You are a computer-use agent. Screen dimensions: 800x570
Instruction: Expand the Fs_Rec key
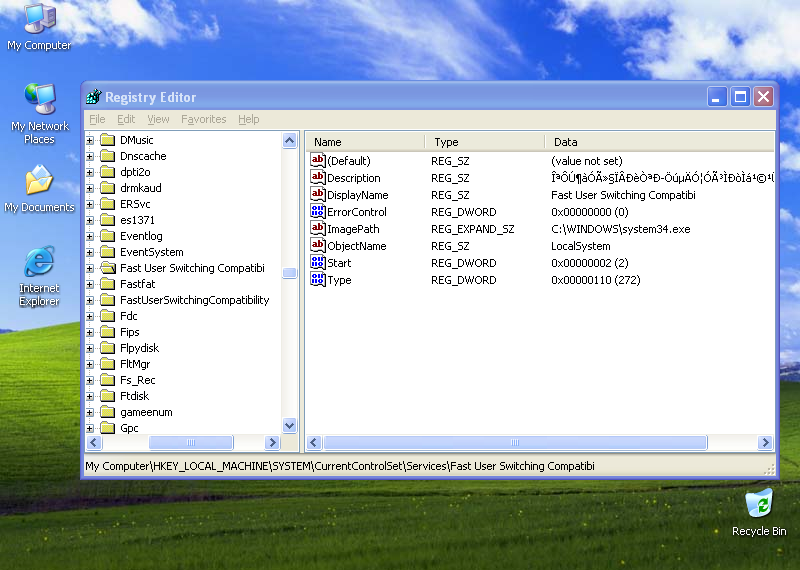pyautogui.click(x=90, y=380)
